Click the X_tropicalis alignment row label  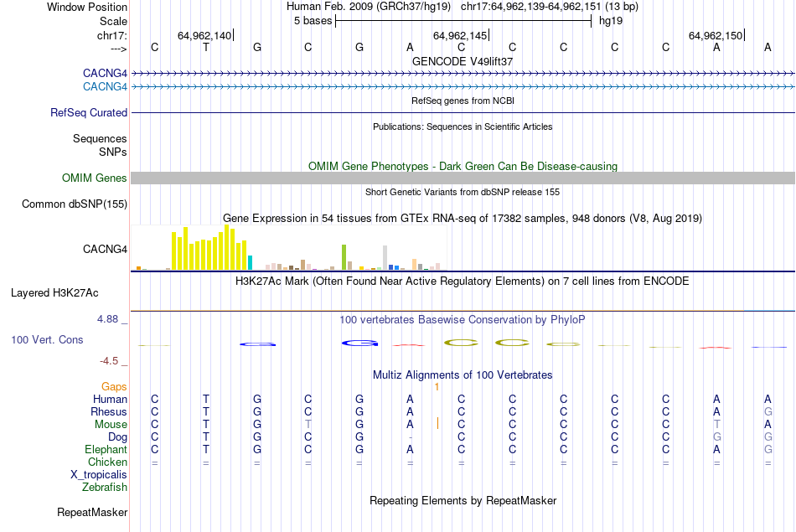tap(99, 475)
